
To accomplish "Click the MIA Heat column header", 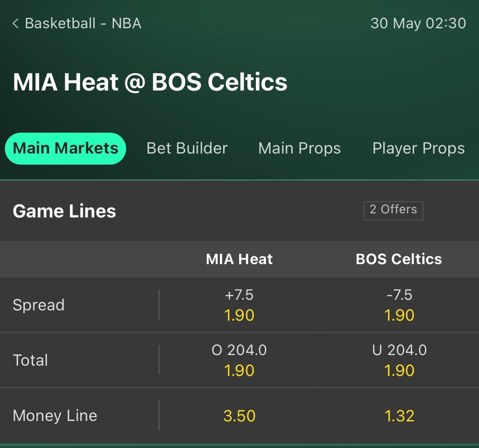I will (239, 259).
